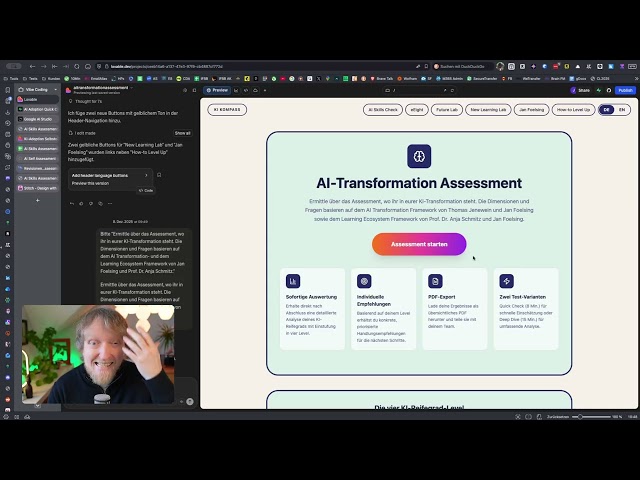Click the PDF-Export document icon
This screenshot has height=480, width=640.
tap(435, 281)
